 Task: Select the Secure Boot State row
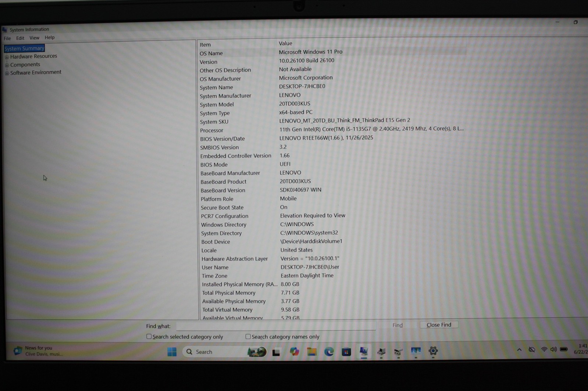(332, 207)
